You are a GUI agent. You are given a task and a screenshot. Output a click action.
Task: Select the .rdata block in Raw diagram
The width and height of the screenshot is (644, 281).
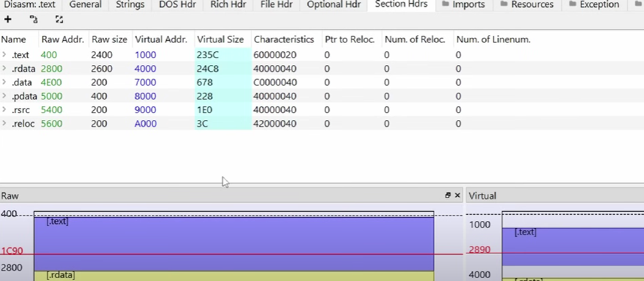pyautogui.click(x=233, y=276)
